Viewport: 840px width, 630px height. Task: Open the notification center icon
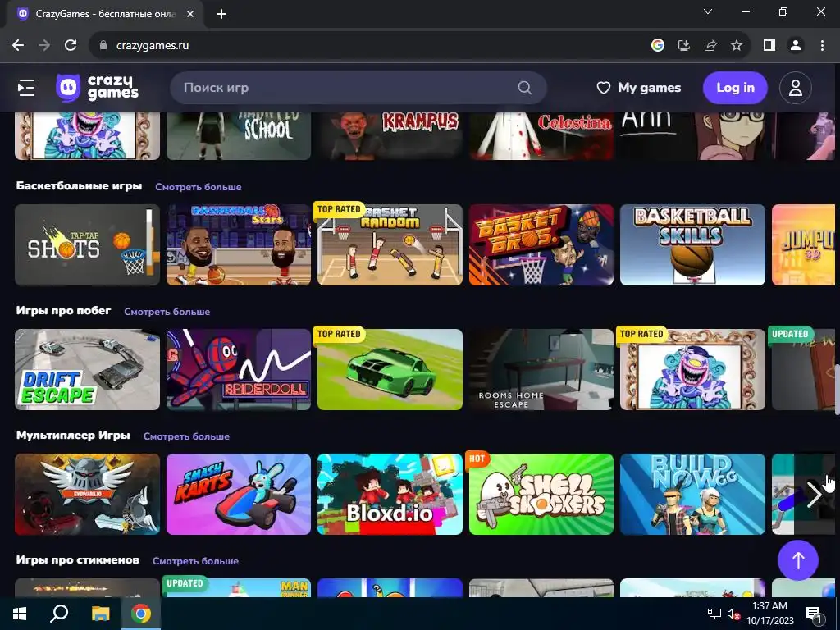point(814,614)
